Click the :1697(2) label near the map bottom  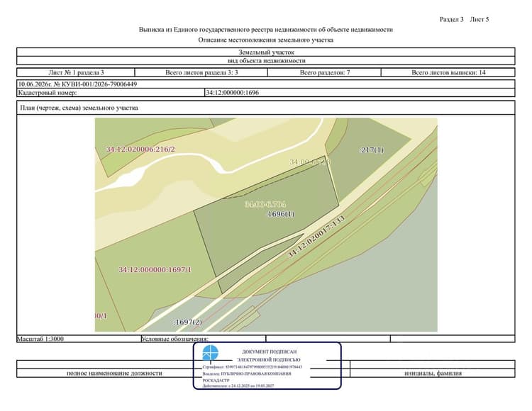coord(188,322)
